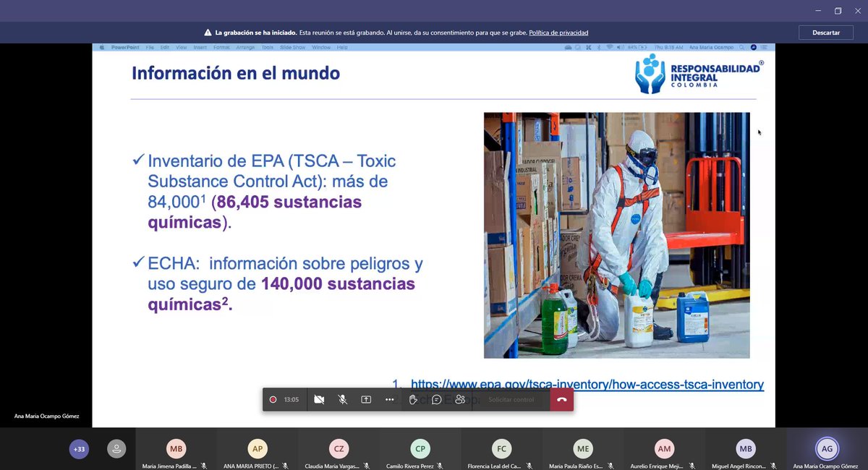This screenshot has width=868, height=470.
Task: Open Slide Show menu in shared PowerPoint
Action: 294,47
